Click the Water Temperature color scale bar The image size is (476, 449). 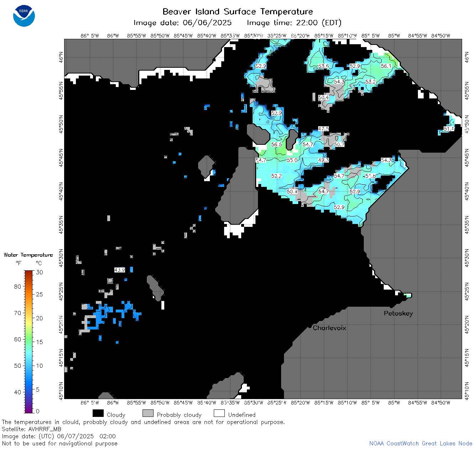tap(29, 341)
